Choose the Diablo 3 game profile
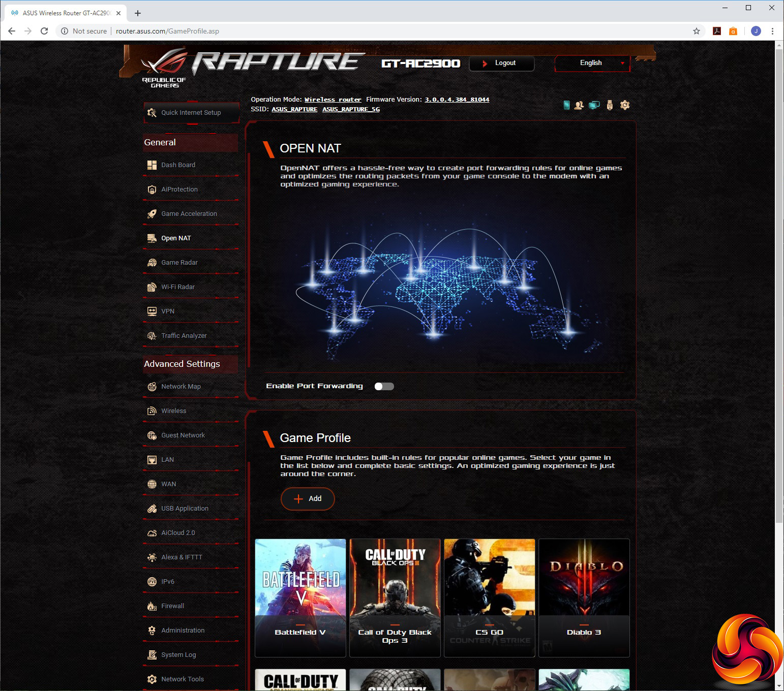The width and height of the screenshot is (784, 691). (584, 598)
